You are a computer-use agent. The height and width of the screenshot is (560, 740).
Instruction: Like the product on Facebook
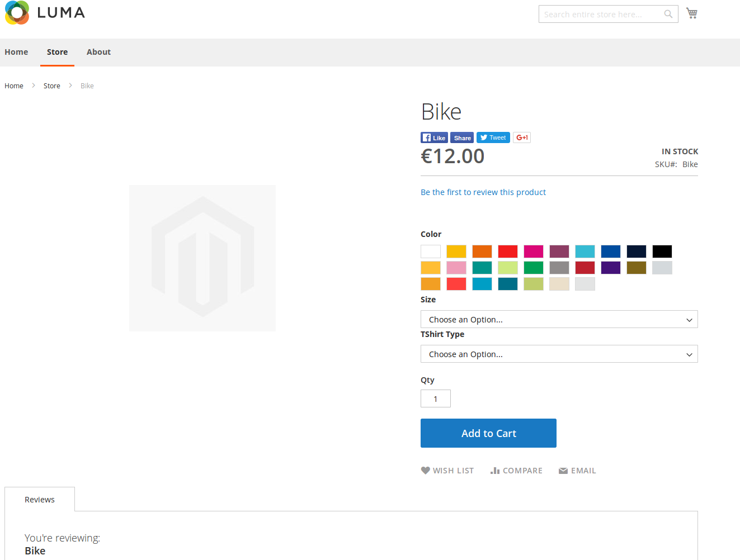[x=434, y=137]
